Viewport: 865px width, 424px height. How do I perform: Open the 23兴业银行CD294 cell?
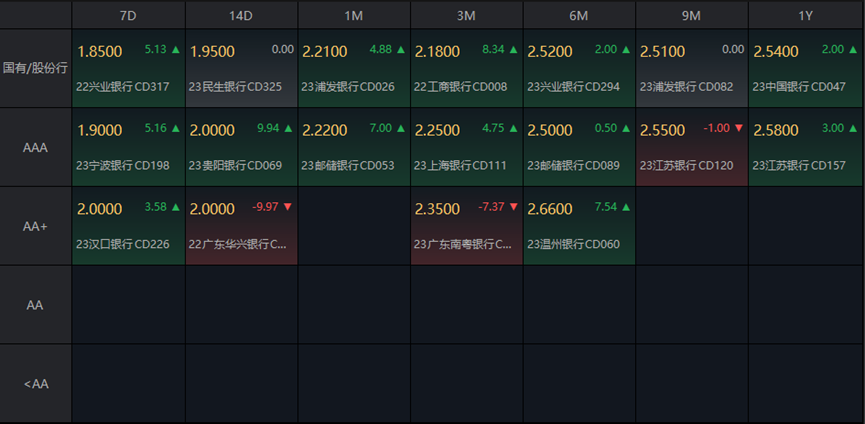click(579, 68)
